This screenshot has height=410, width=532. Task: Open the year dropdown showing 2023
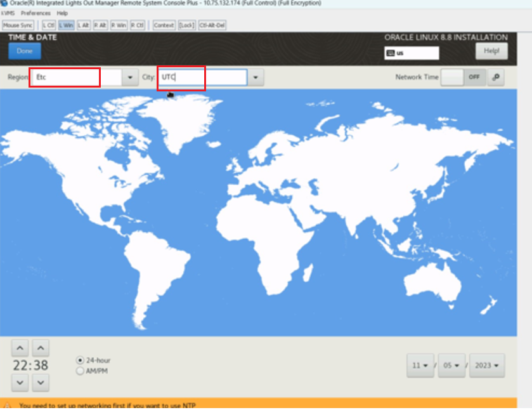pos(487,366)
